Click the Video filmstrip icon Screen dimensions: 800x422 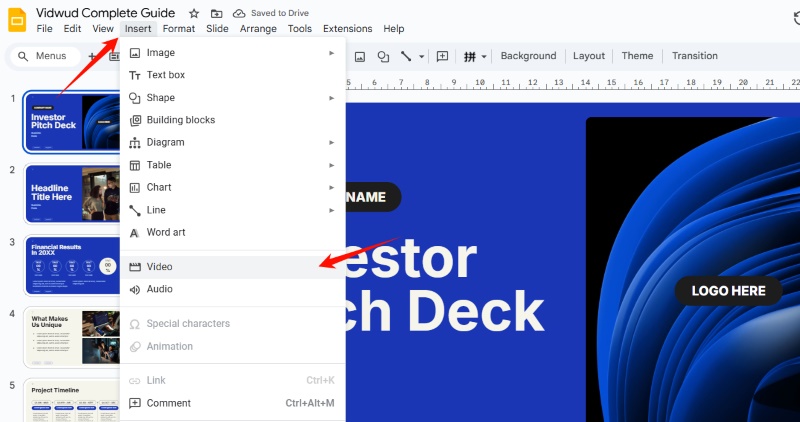tap(135, 267)
